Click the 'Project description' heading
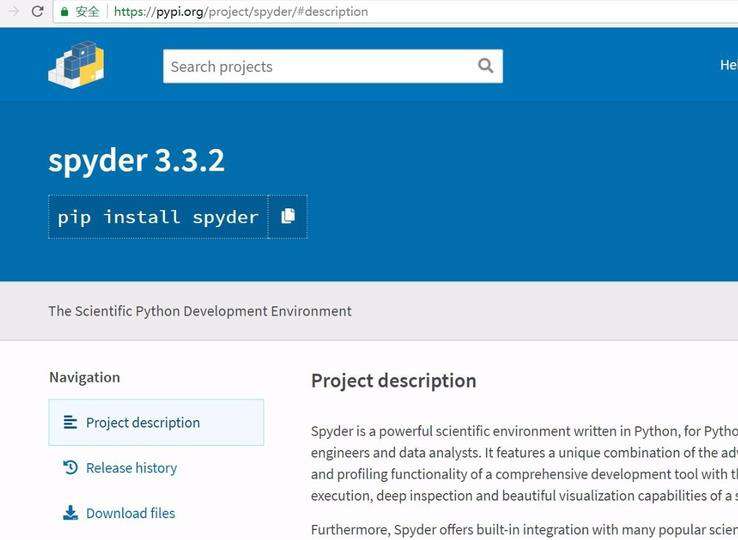This screenshot has height=540, width=738. click(x=393, y=380)
